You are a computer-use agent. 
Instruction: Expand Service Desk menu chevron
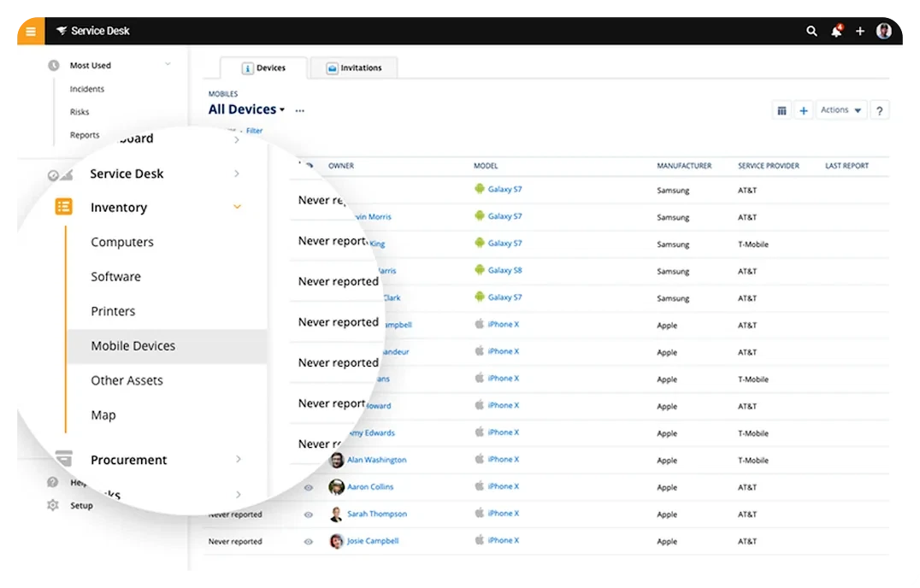[x=237, y=173]
